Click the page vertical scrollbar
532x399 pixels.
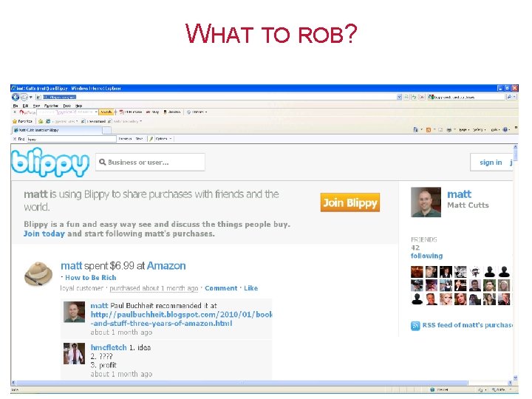point(516,262)
